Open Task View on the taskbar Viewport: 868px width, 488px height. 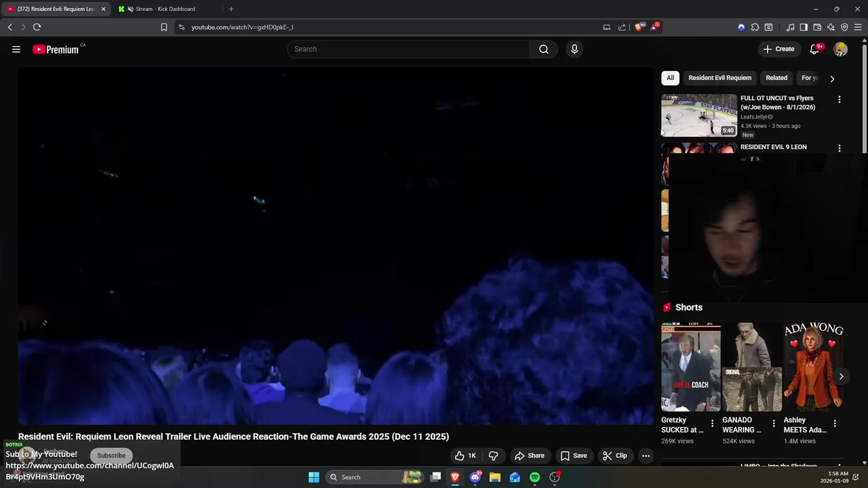point(436,477)
